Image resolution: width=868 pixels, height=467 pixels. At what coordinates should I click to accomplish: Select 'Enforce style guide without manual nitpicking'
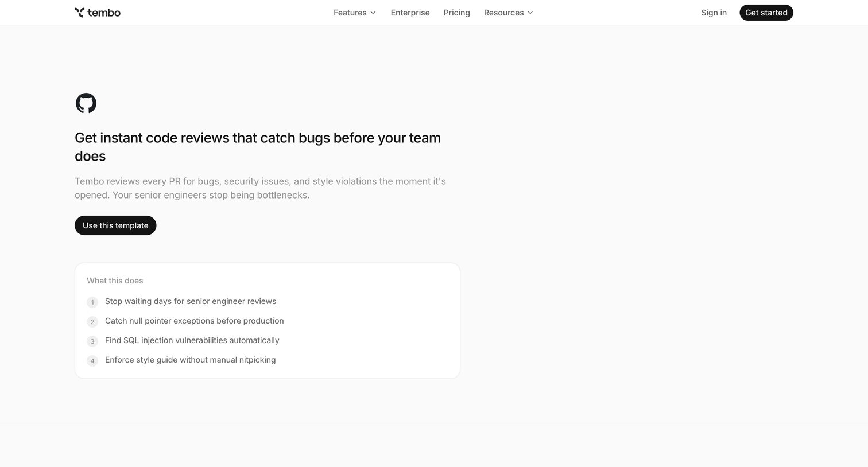point(191,360)
